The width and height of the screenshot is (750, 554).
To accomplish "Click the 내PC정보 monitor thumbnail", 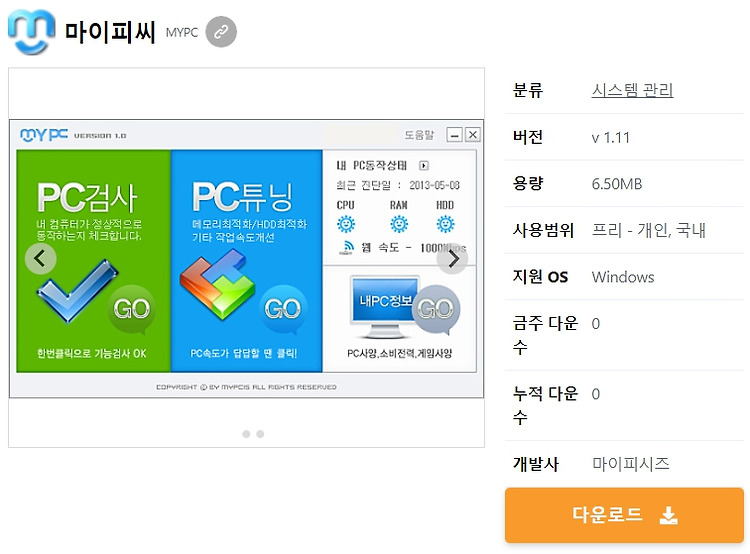I will click(x=383, y=306).
